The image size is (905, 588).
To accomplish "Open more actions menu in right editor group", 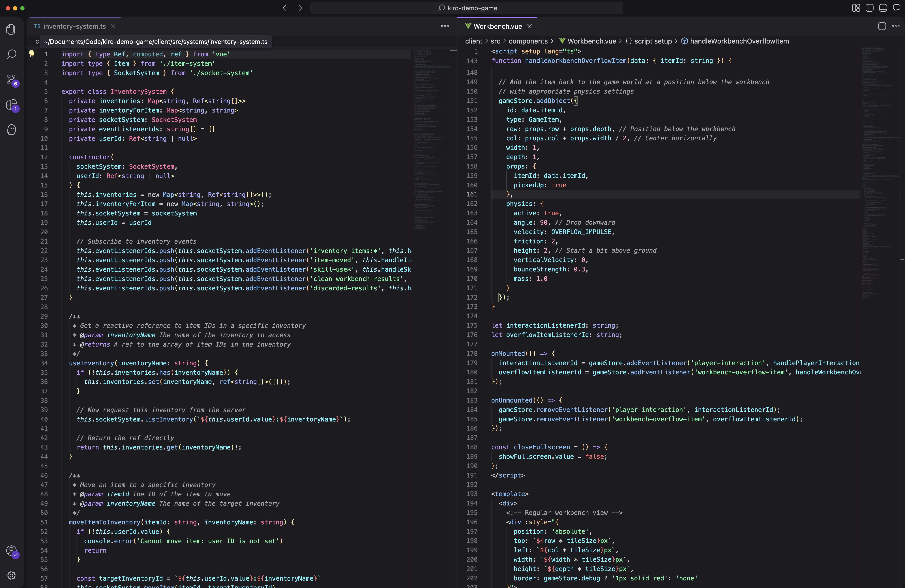I will [x=895, y=26].
